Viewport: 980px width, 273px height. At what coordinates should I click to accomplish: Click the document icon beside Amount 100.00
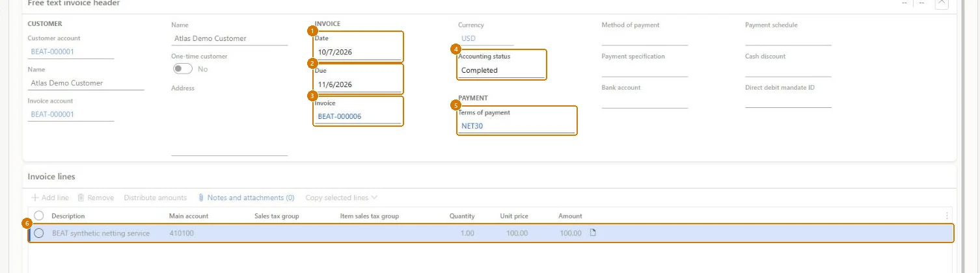[x=593, y=233]
